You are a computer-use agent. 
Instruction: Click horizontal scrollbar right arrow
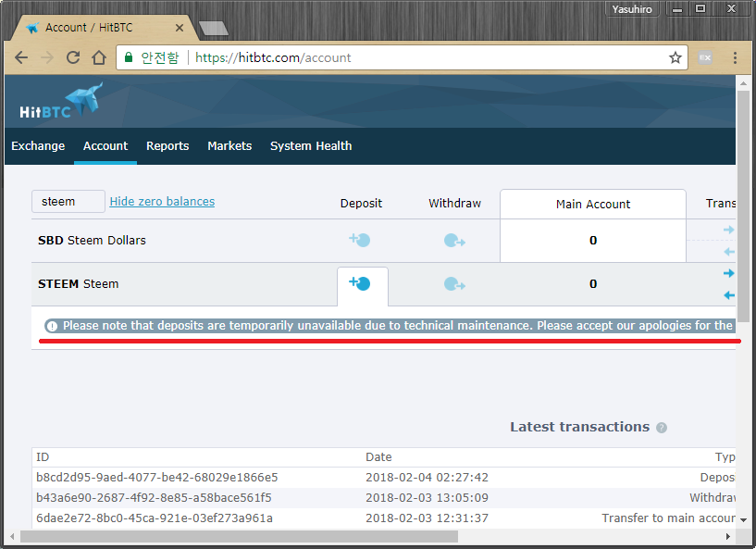tap(728, 536)
